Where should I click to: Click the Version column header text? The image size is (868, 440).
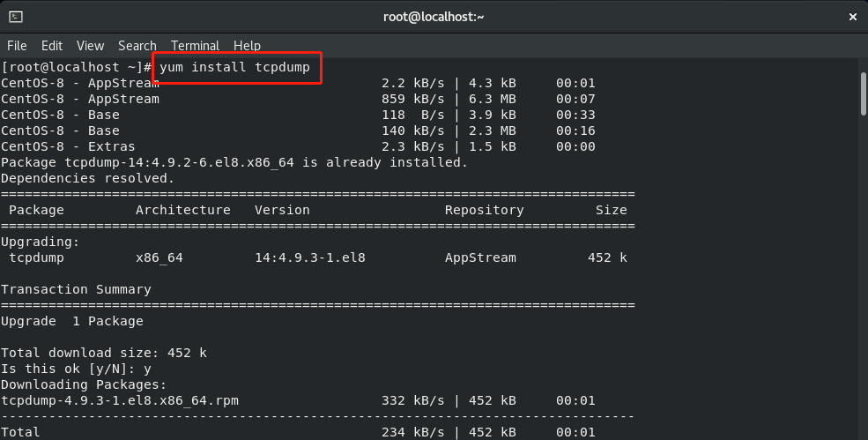[x=282, y=211]
